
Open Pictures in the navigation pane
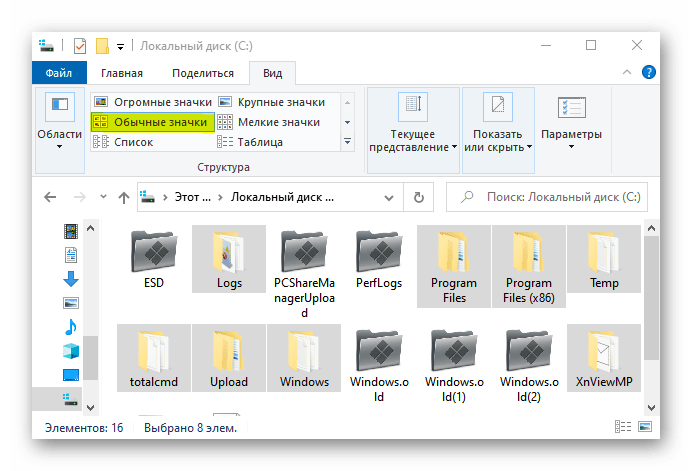71,303
